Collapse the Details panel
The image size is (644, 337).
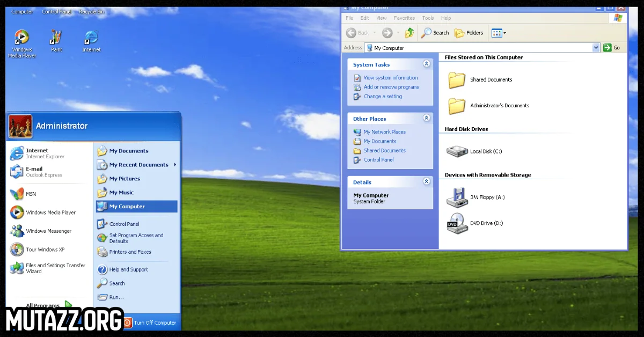click(x=427, y=181)
